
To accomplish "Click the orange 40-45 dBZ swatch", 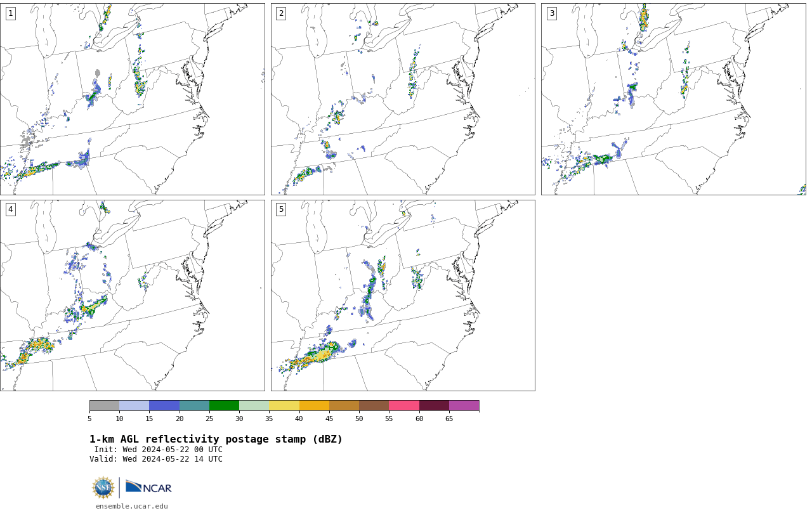I will pos(314,406).
